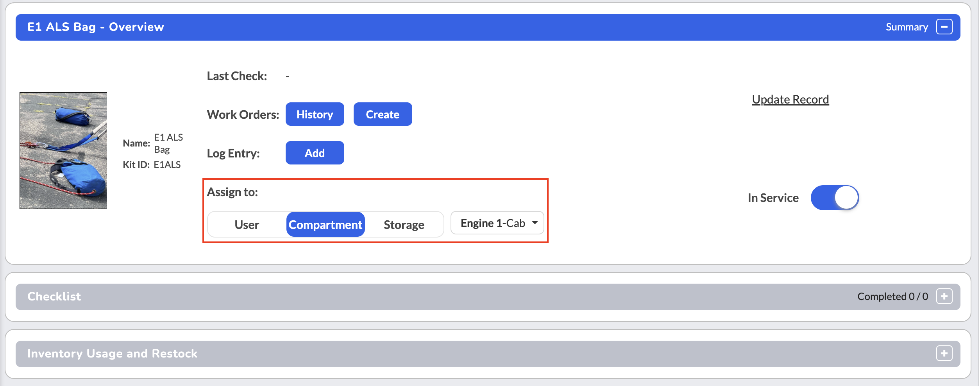Add a log entry

tap(315, 153)
